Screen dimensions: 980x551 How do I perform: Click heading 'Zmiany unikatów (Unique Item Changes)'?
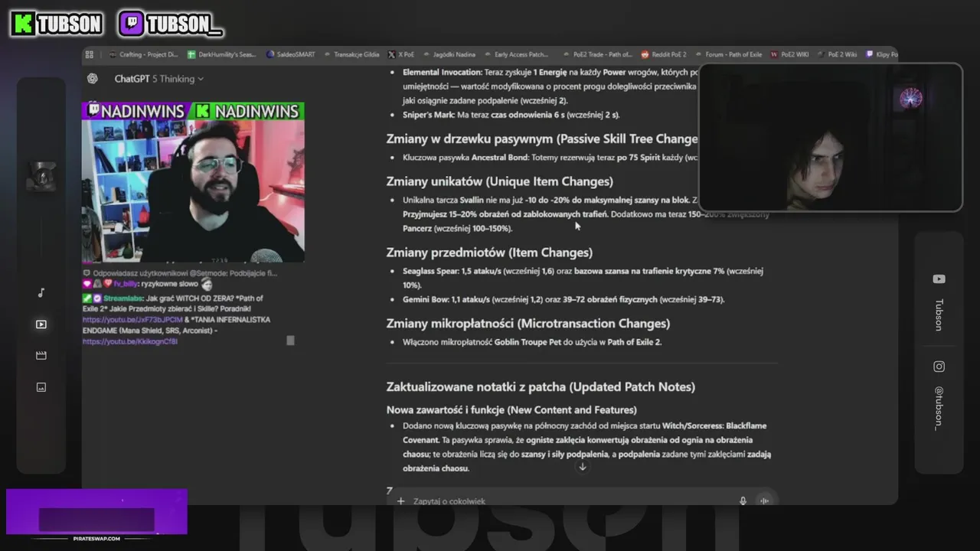[500, 181]
